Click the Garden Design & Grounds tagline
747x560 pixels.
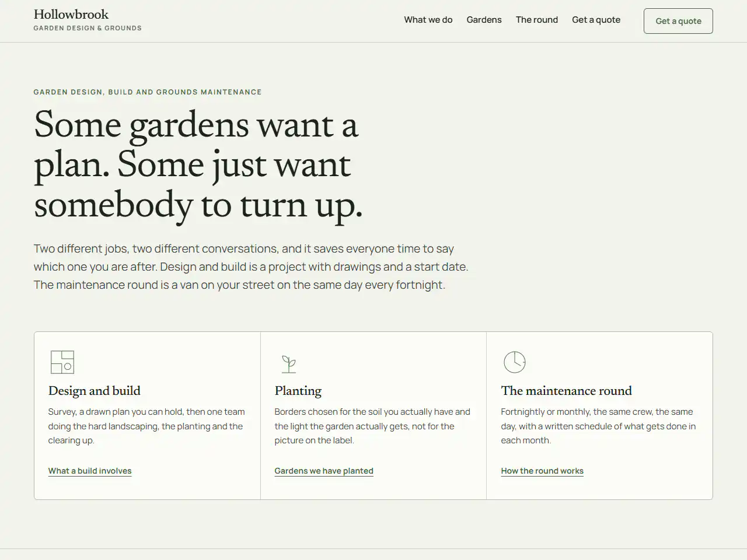tap(88, 28)
